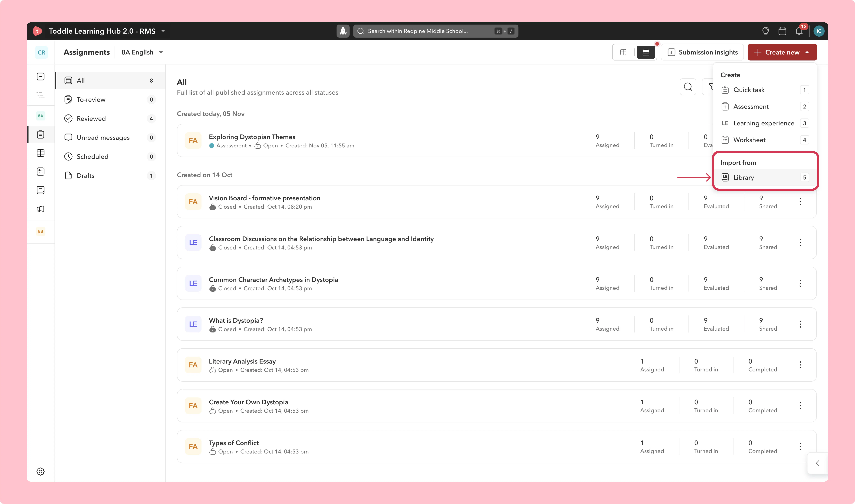The width and height of the screenshot is (855, 504).
Task: Choose Worksheet from Create menu
Action: pos(765,140)
